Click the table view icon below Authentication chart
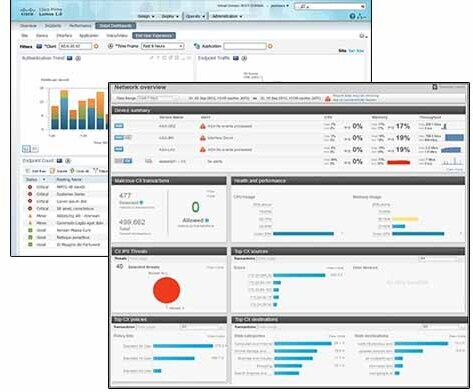 [x=35, y=149]
